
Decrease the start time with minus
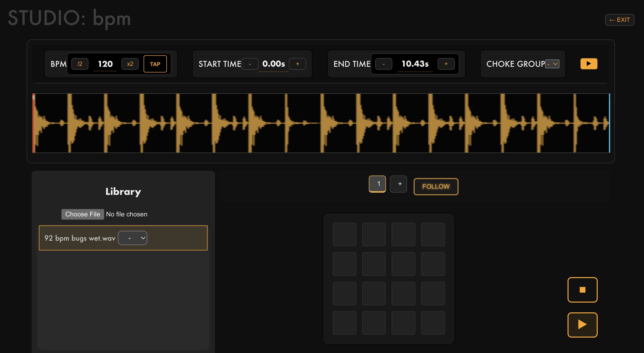[x=250, y=64]
